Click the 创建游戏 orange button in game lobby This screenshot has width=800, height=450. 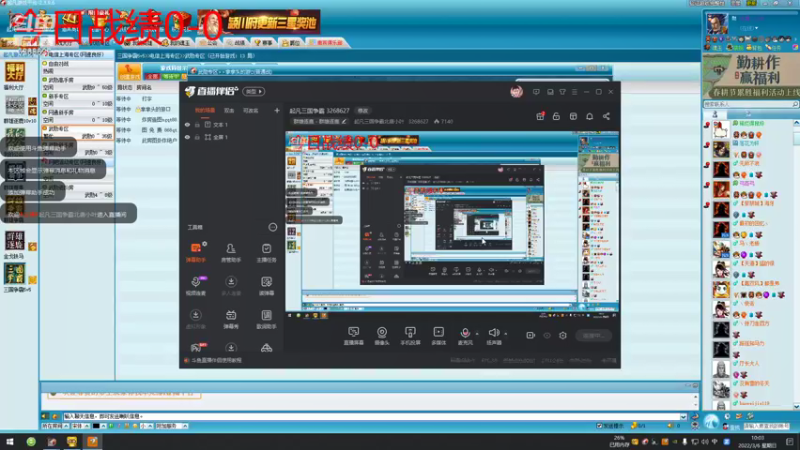pyautogui.click(x=129, y=71)
